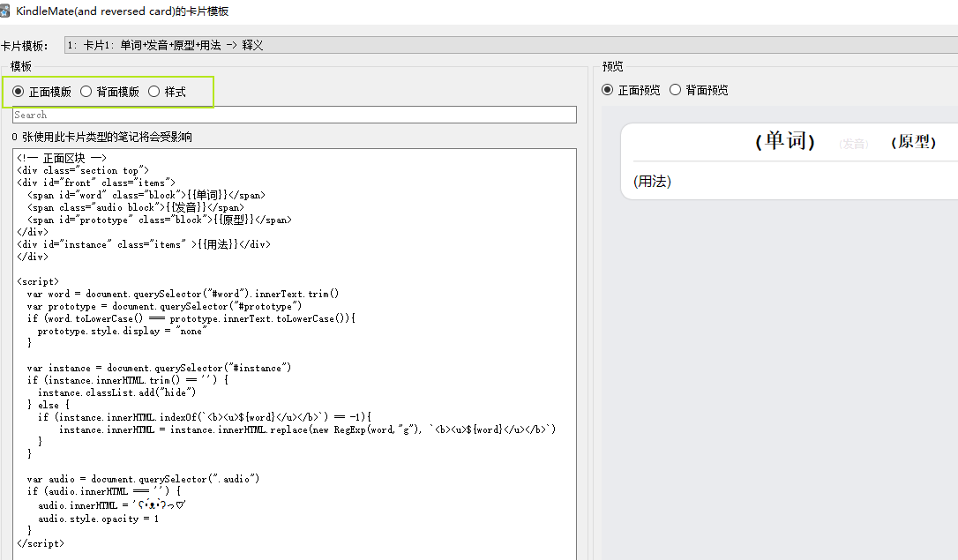Click the Search input field
The height and width of the screenshot is (560, 958).
[x=295, y=115]
